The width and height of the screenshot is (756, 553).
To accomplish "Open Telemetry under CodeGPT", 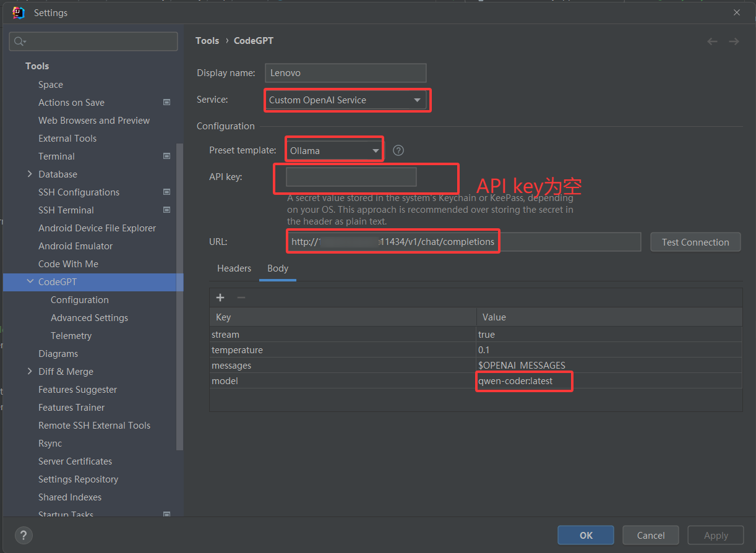I will (71, 335).
